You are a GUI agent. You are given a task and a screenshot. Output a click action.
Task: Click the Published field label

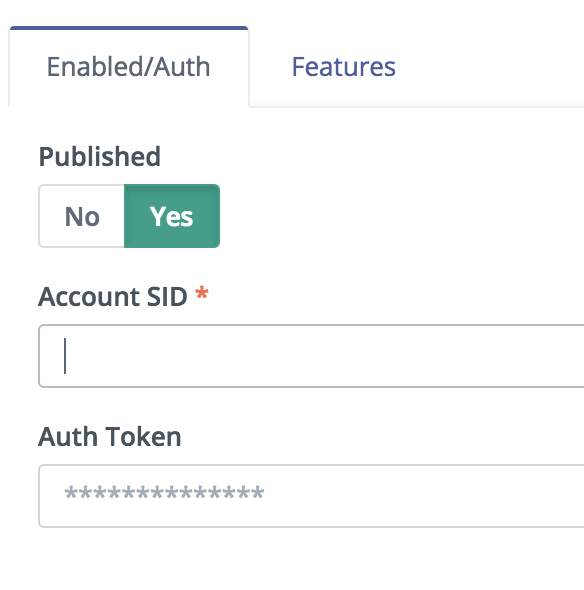tap(100, 157)
